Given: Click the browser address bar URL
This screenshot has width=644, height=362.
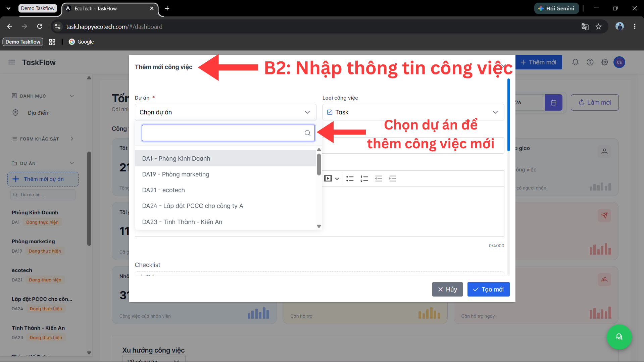Looking at the screenshot, I should [x=114, y=27].
